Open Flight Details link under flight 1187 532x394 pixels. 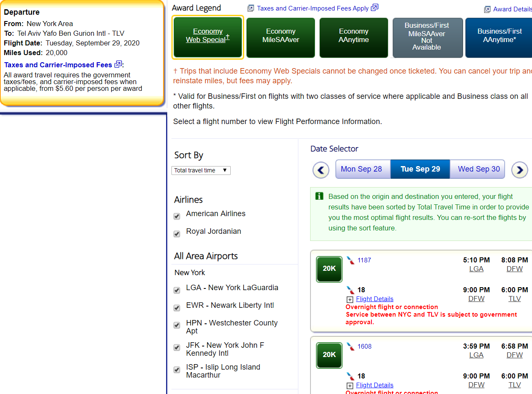point(375,299)
